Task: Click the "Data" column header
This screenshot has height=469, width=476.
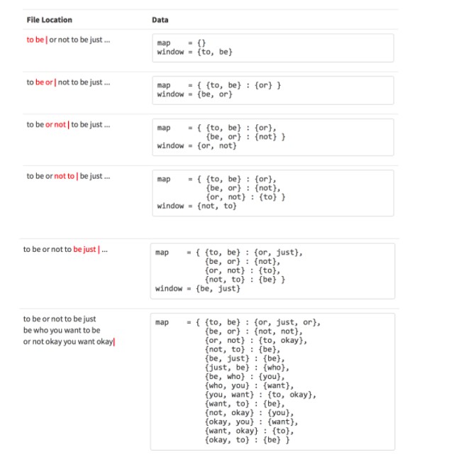Action: [x=160, y=20]
